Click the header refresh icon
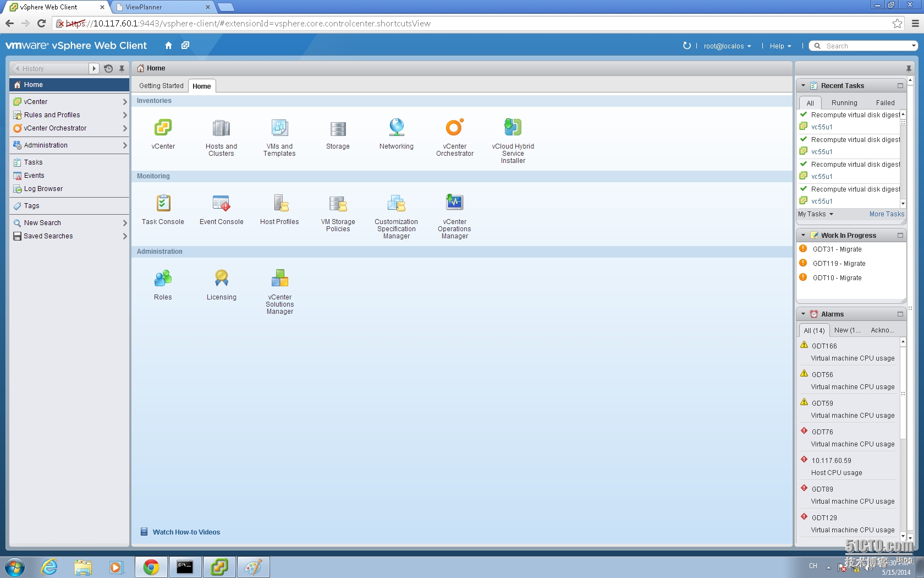The height and width of the screenshot is (578, 924). [x=686, y=46]
